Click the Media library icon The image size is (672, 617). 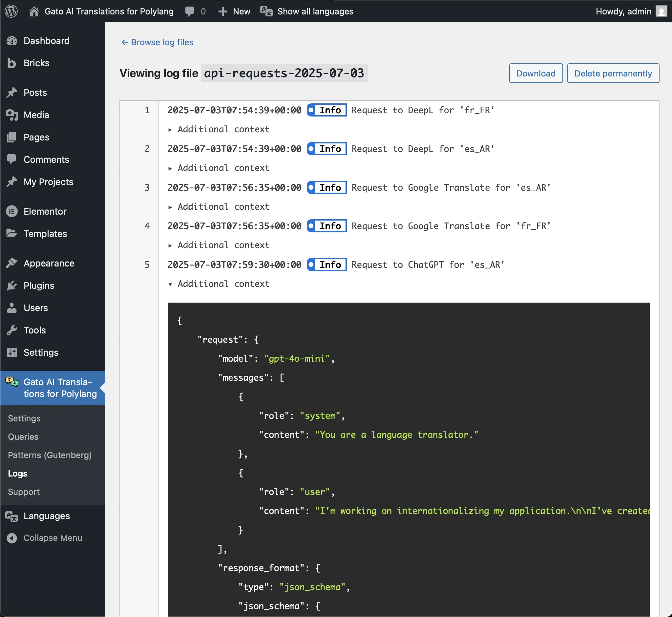tap(12, 115)
